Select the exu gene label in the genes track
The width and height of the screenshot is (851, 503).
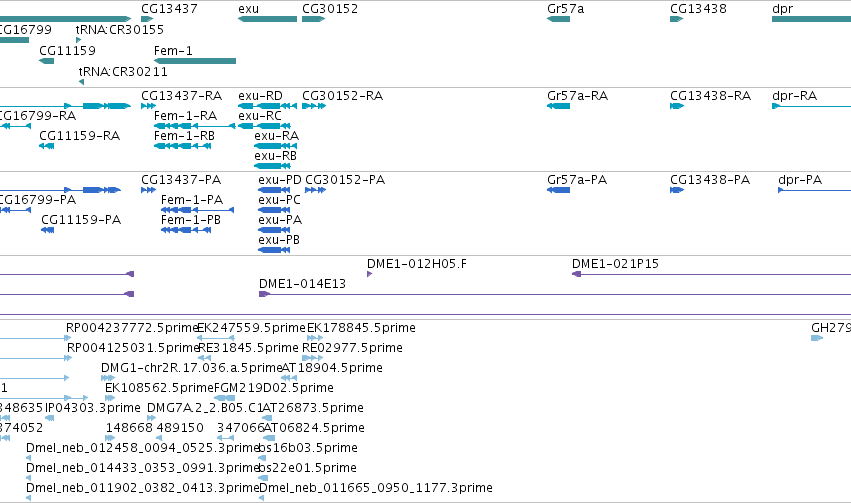click(249, 9)
